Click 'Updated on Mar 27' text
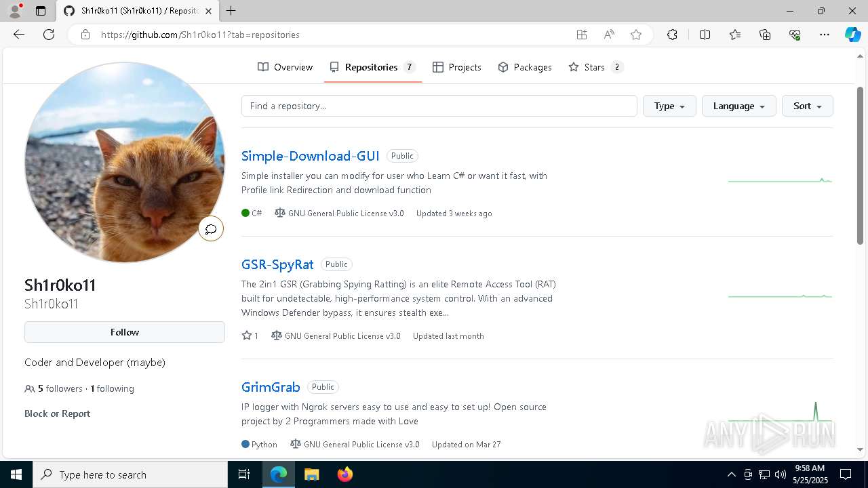This screenshot has width=868, height=488. pyautogui.click(x=467, y=445)
